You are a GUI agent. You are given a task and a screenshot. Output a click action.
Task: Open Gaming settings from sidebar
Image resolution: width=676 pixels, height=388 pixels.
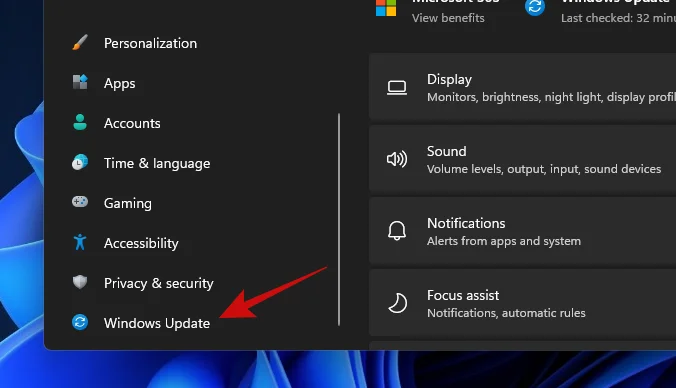[x=128, y=203]
